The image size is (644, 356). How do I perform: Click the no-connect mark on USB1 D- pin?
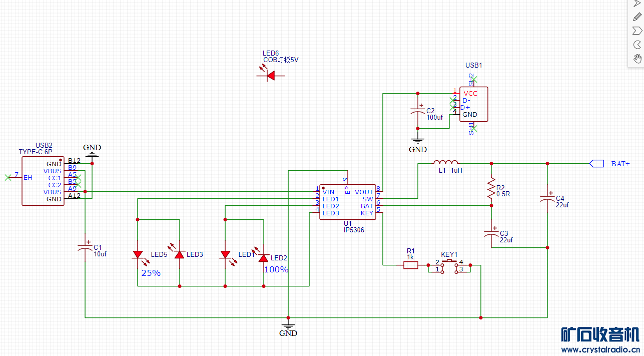(453, 100)
